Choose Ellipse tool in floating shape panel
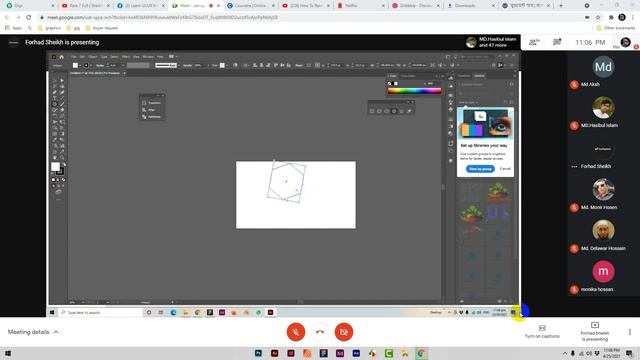Viewport: 640px width, 360px height. pos(387,111)
